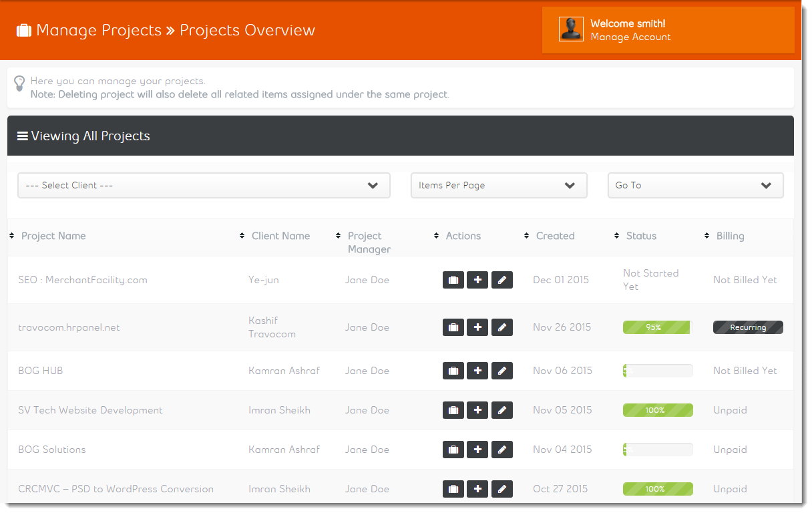This screenshot has height=513, width=812.
Task: Sort table by Created column
Action: 555,236
